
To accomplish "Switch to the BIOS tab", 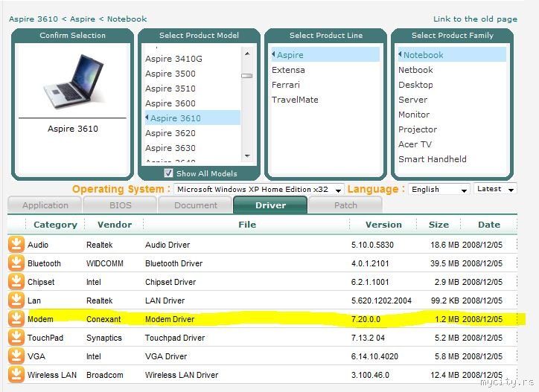I will pos(121,205).
